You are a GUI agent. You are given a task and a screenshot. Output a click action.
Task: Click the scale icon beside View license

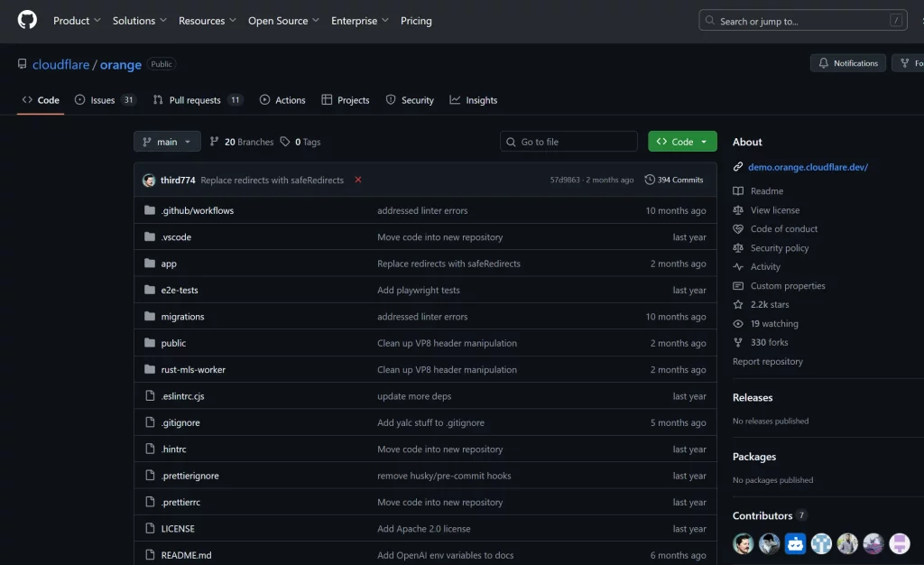[738, 209]
